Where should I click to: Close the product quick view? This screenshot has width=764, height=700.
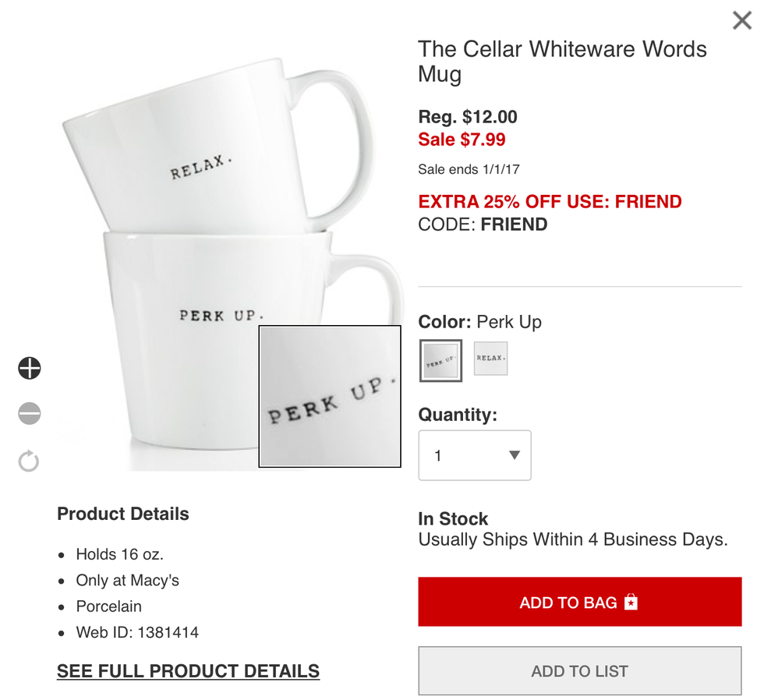[742, 20]
